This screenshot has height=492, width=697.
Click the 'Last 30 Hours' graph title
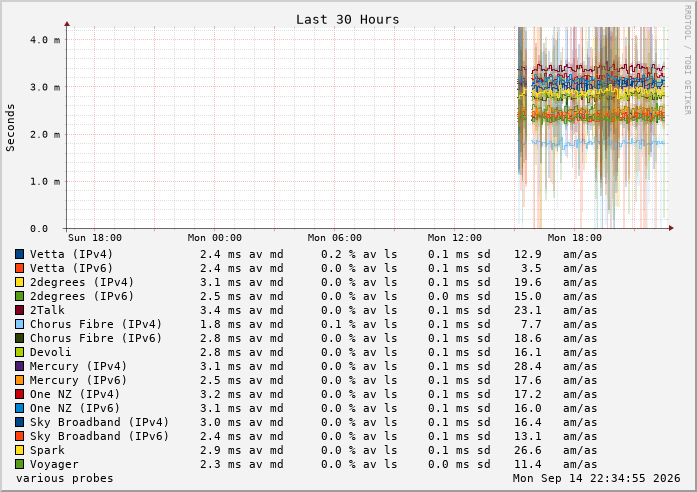pyautogui.click(x=348, y=20)
